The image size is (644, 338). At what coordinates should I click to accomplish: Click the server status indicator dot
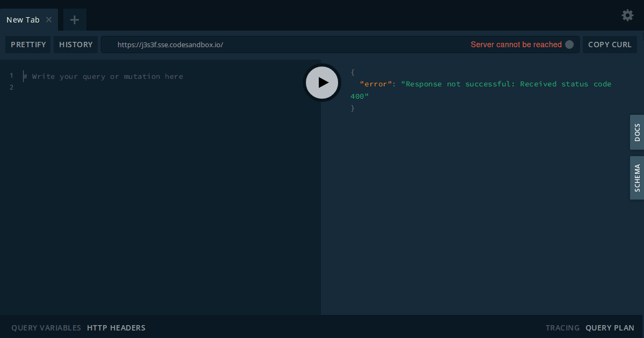coord(569,45)
